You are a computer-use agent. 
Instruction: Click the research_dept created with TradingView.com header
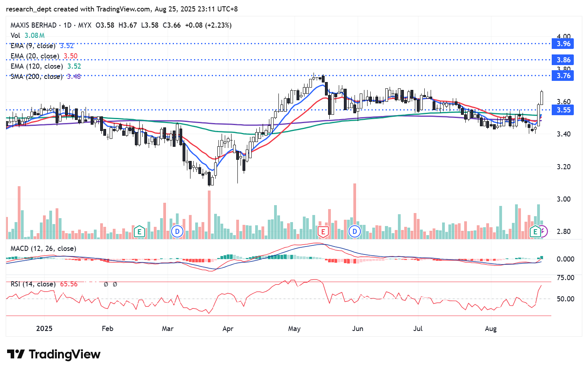[122, 9]
